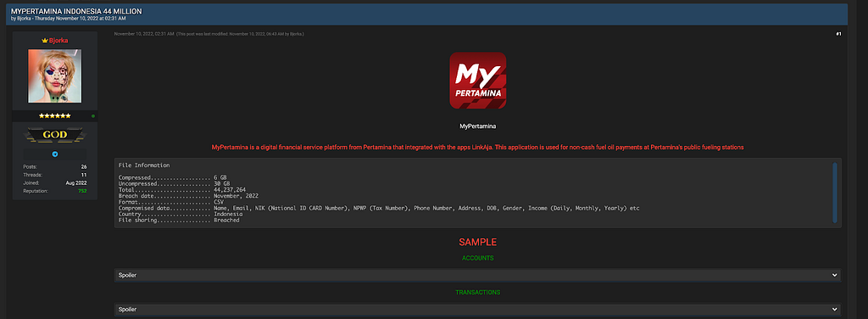Expand the Spoiler under TRANSACTIONS
The width and height of the screenshot is (868, 319).
(x=478, y=309)
